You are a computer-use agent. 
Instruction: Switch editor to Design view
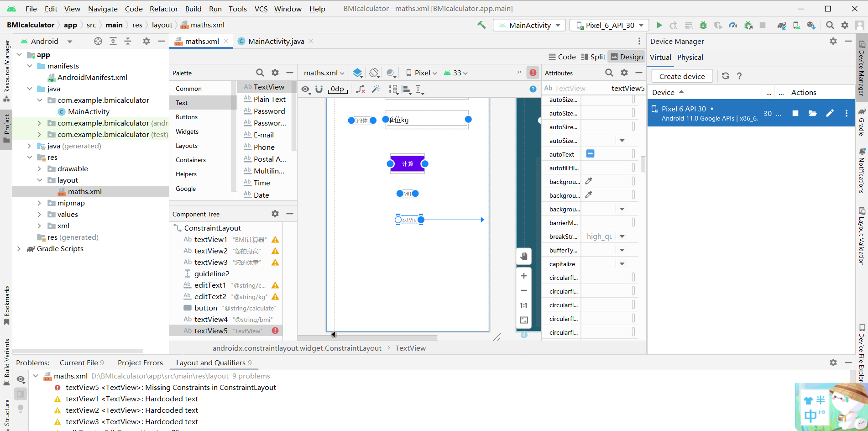(627, 57)
